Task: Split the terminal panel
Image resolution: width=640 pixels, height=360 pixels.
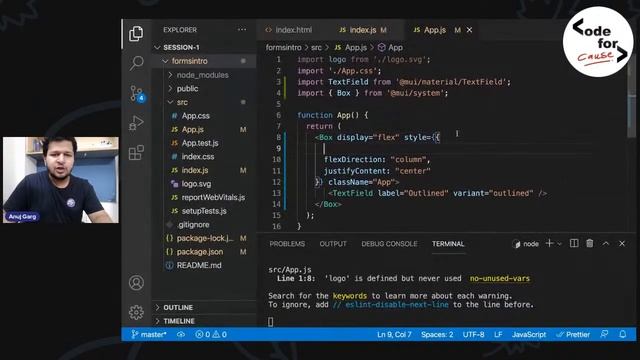Action: (574, 243)
